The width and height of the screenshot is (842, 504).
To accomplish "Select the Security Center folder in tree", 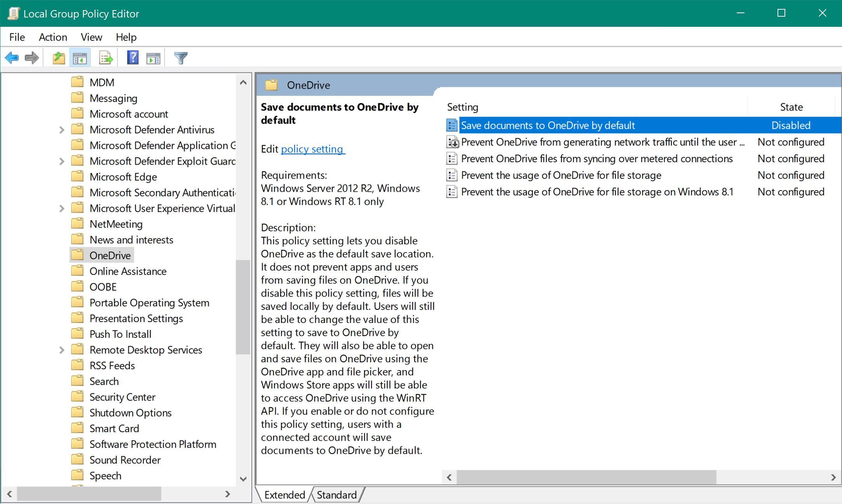I will (x=122, y=397).
